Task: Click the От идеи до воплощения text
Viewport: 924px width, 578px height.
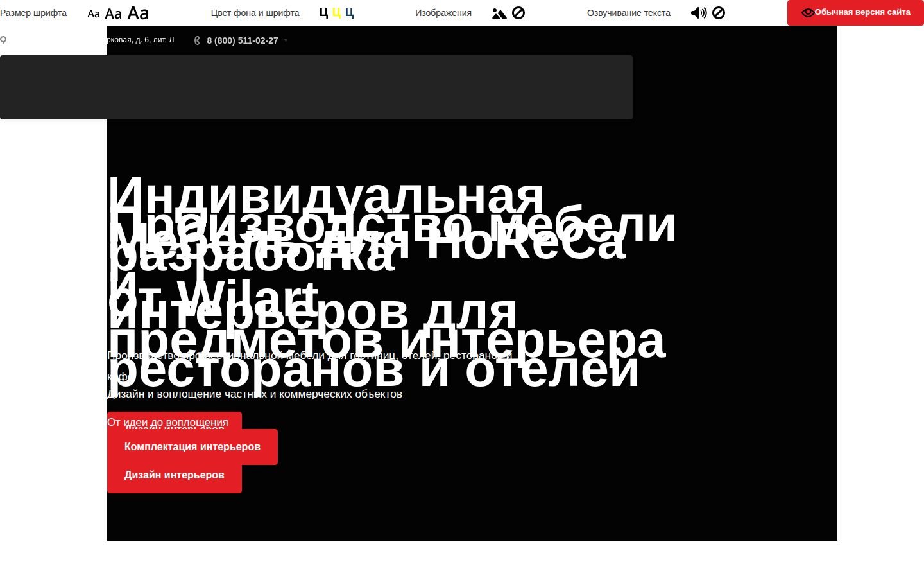Action: point(167,423)
